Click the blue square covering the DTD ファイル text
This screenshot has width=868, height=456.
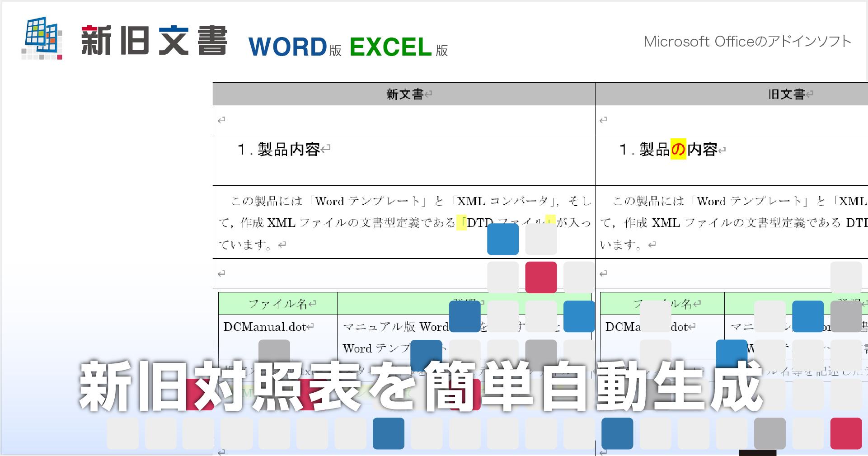pos(503,239)
